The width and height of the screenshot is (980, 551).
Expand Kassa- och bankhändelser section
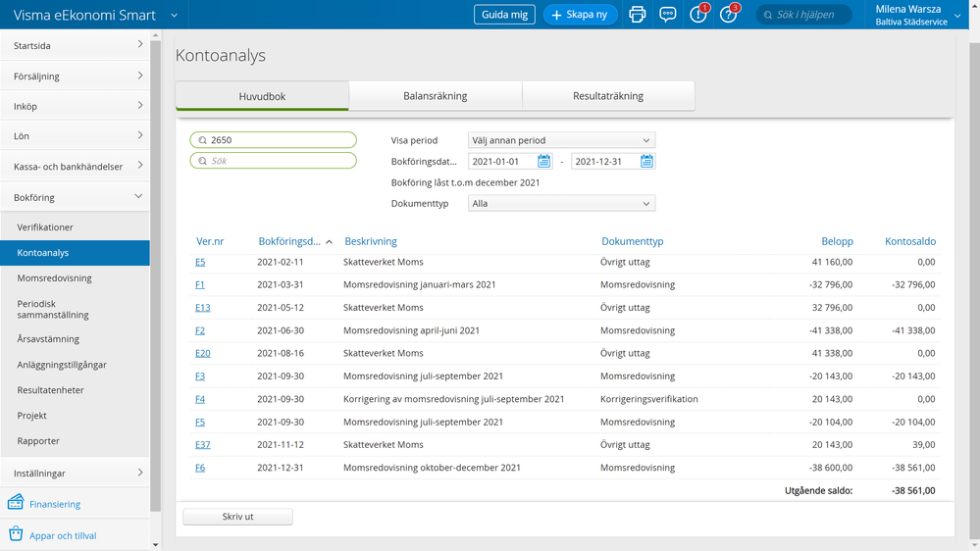click(75, 166)
